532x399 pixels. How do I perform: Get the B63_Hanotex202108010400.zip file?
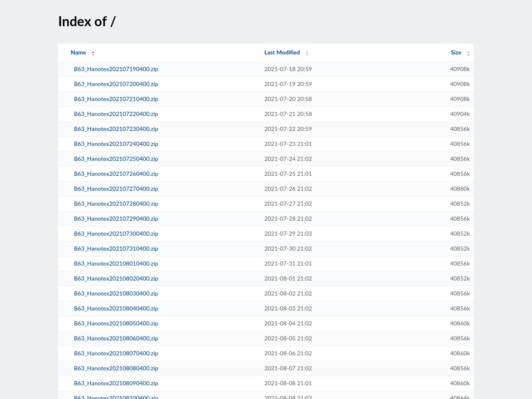(x=116, y=264)
